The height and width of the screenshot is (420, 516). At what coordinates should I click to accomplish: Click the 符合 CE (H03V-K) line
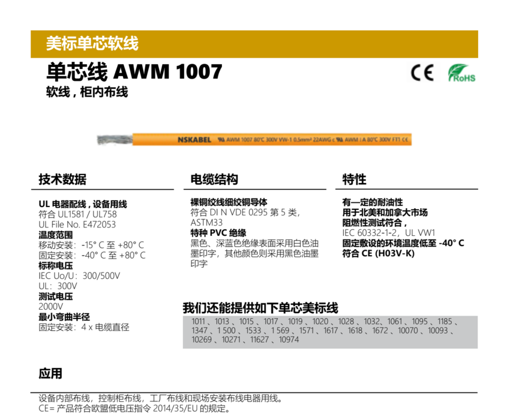(x=378, y=253)
